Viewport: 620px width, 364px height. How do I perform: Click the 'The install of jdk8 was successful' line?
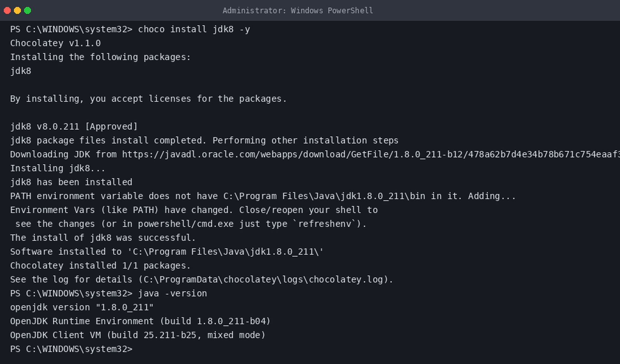point(103,238)
